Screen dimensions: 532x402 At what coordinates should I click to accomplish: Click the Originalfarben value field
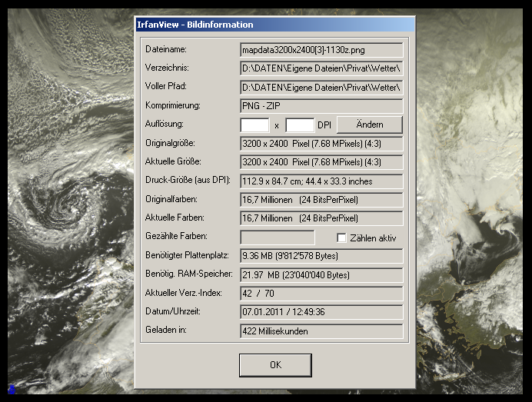point(321,200)
